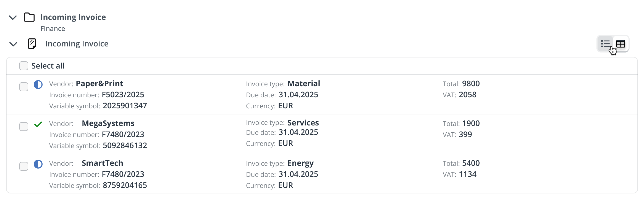The height and width of the screenshot is (210, 644).
Task: Click Paper&Print in-progress status icon
Action: point(38,85)
